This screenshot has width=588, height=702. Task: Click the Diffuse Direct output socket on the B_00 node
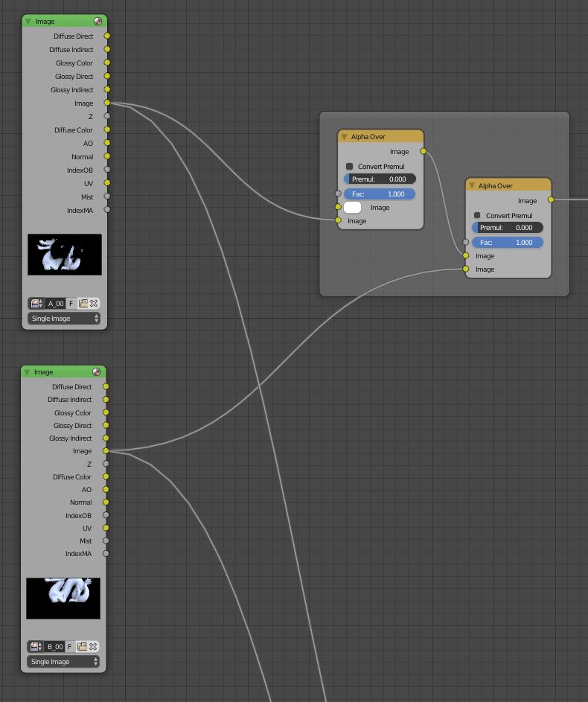[106, 386]
